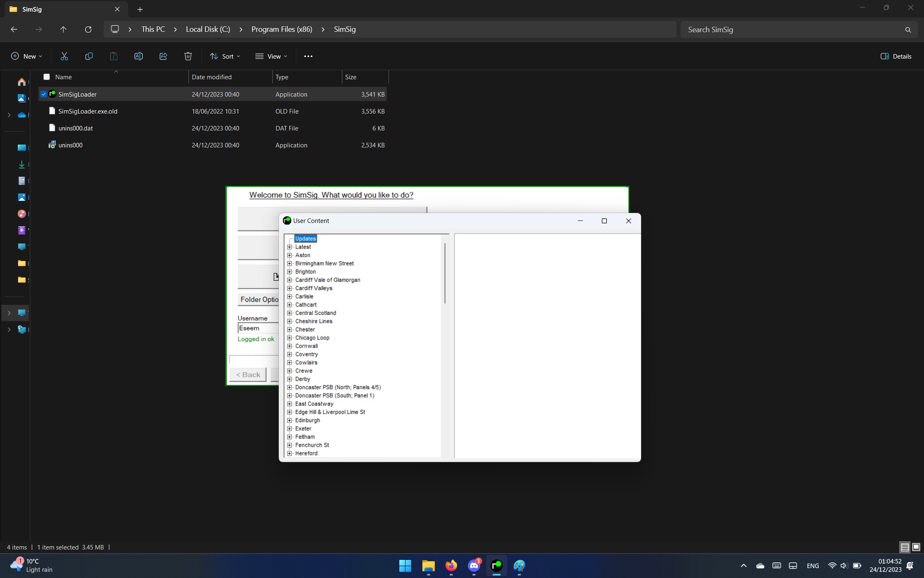Click the SimSig taskbar icon
This screenshot has height=578, width=924.
497,566
